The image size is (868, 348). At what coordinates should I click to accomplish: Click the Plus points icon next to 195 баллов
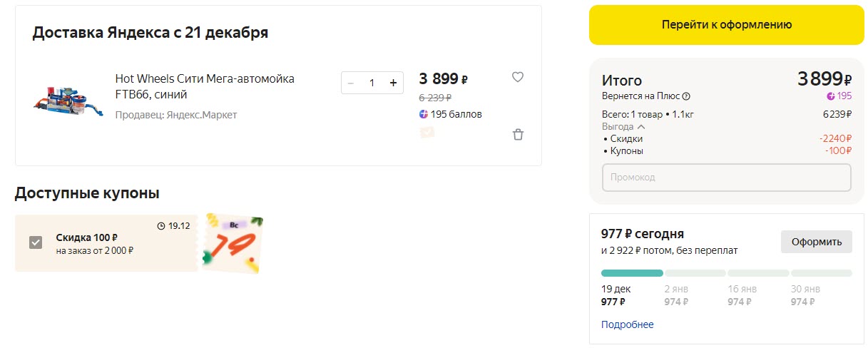pyautogui.click(x=424, y=114)
